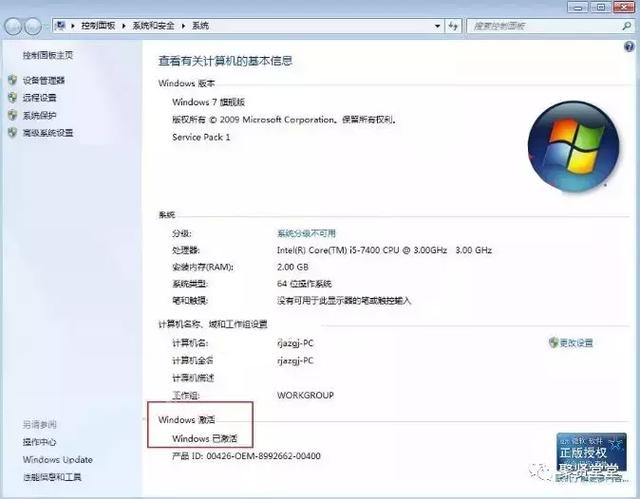Click the shield icon beside 高级系统设置
640x499 pixels.
tap(13, 132)
